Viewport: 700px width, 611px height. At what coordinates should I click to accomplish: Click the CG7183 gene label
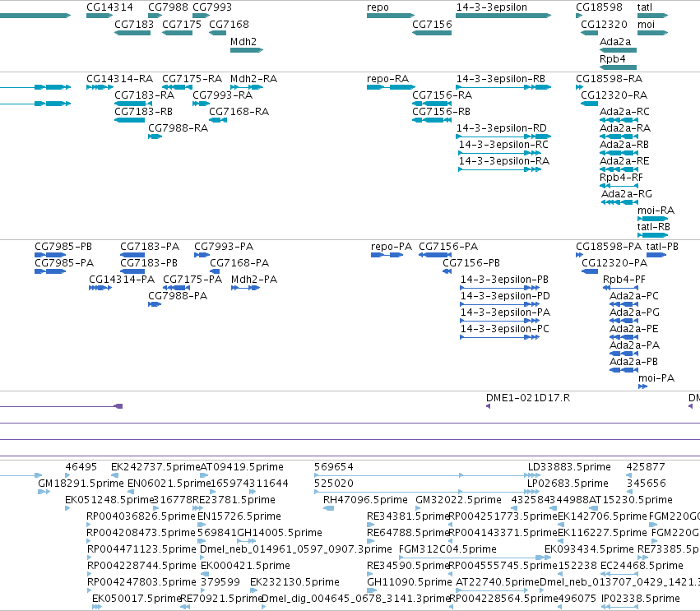134,25
